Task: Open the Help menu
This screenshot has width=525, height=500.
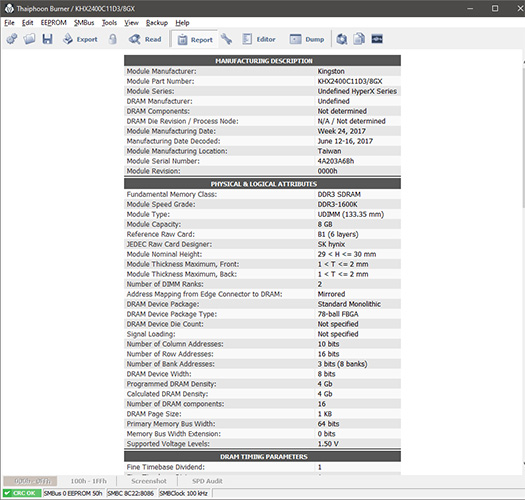Action: (x=182, y=23)
